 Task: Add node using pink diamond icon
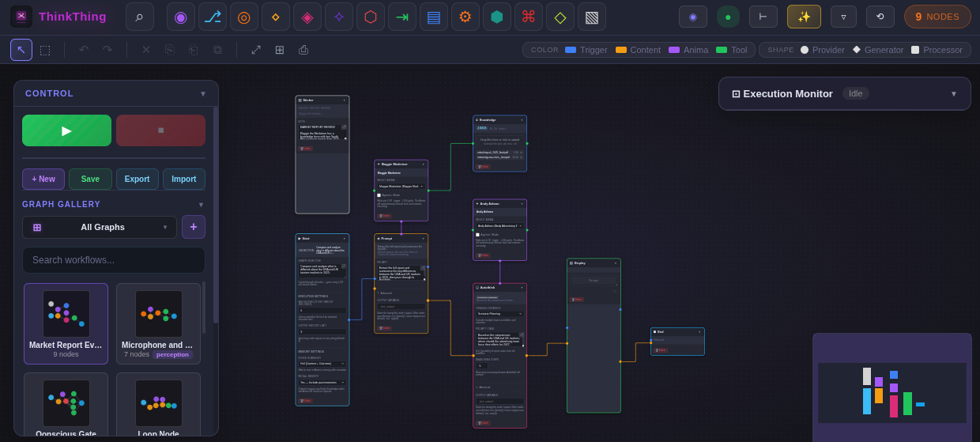307,17
